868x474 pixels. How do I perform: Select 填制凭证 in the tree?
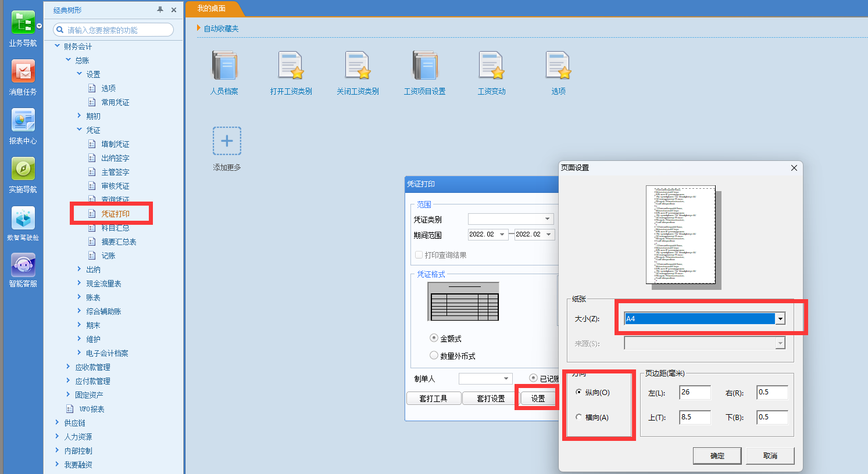tap(115, 144)
